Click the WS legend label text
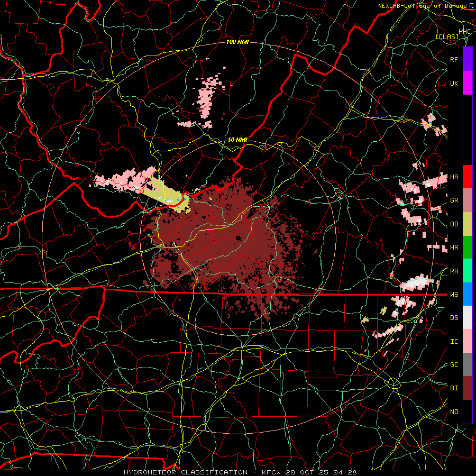 [454, 295]
